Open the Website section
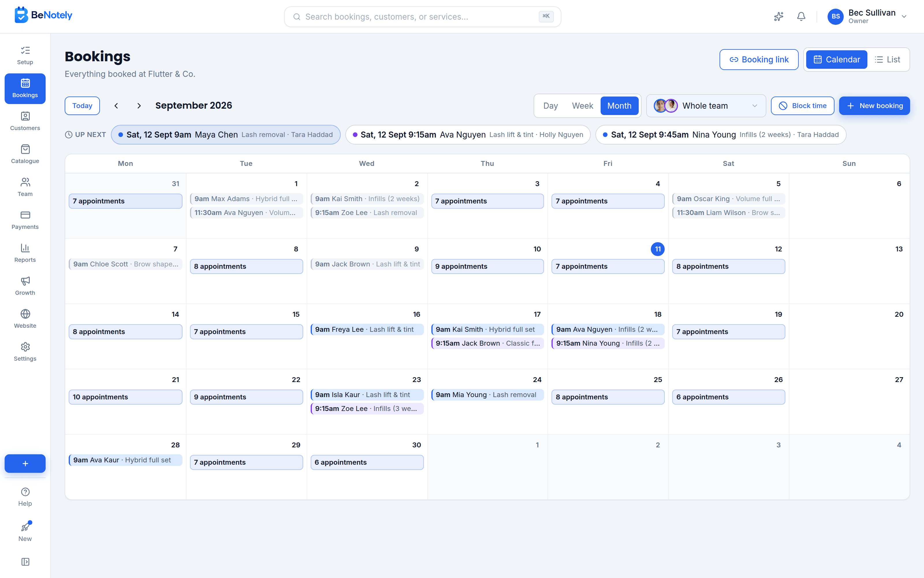The width and height of the screenshot is (924, 578). pos(25,319)
